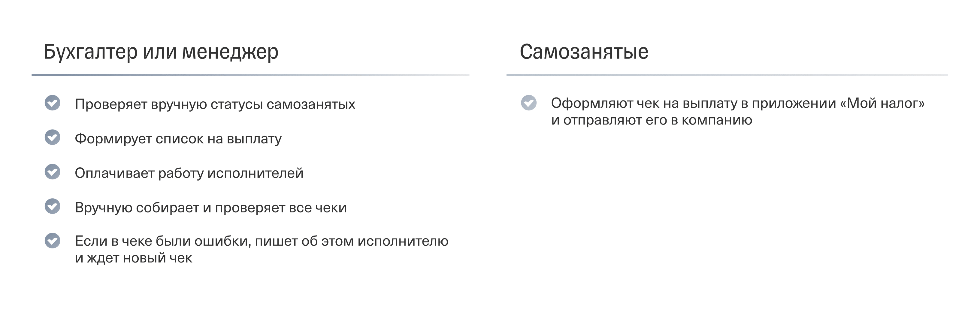Click the list item "Формирует список на выплату"
The width and height of the screenshot is (980, 324).
click(178, 139)
